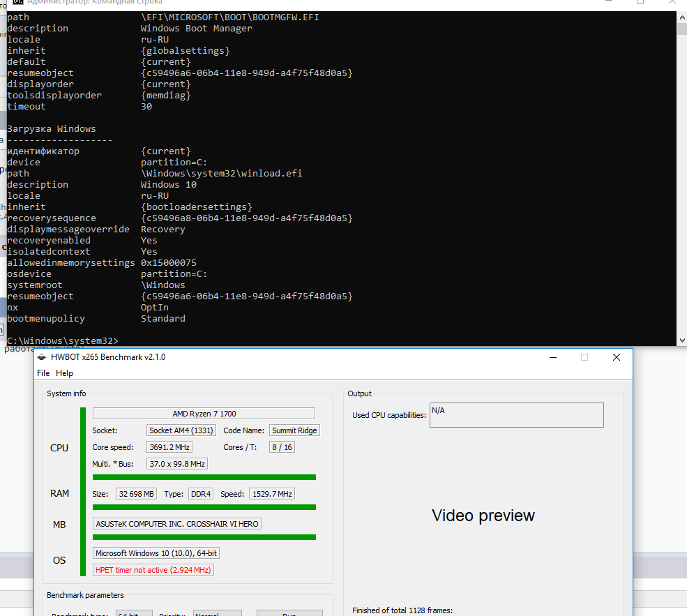Click the 37.0 x 99.8 MHz multiplier field

coord(177,463)
